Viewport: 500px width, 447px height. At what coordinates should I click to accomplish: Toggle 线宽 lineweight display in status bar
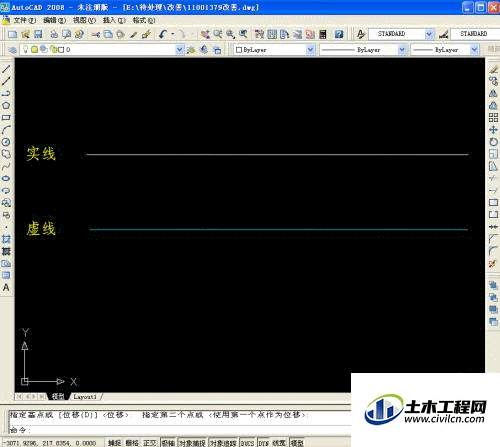point(279,443)
